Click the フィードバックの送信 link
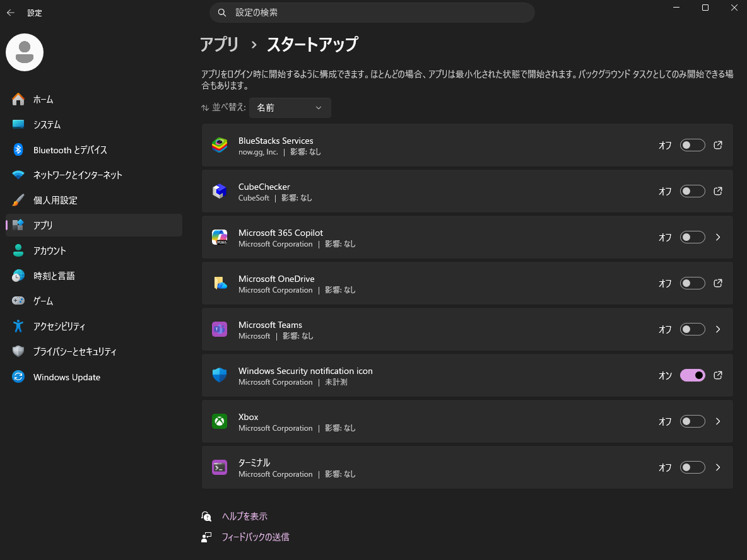Screen dimensions: 747x560 click(x=255, y=537)
